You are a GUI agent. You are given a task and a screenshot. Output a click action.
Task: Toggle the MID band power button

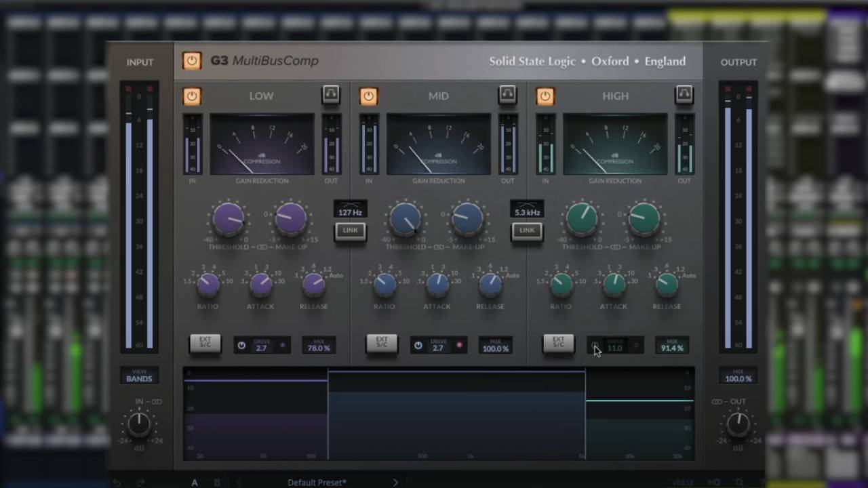click(368, 96)
